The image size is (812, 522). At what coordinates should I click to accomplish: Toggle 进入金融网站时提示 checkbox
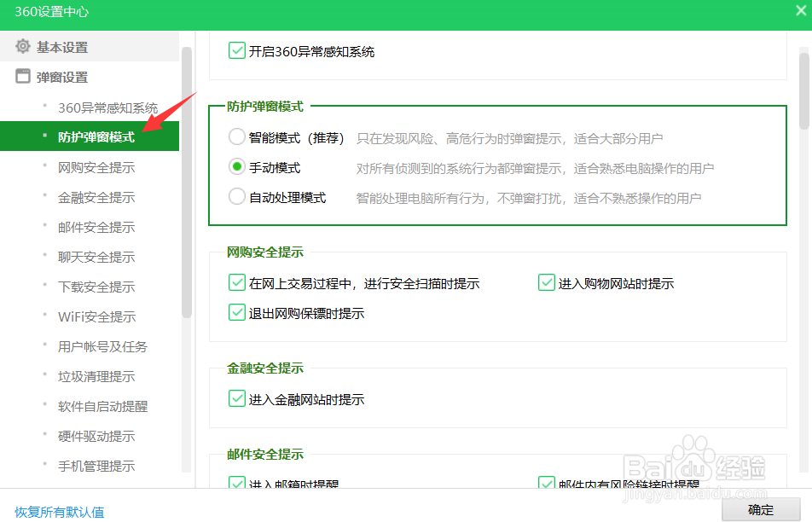point(236,399)
